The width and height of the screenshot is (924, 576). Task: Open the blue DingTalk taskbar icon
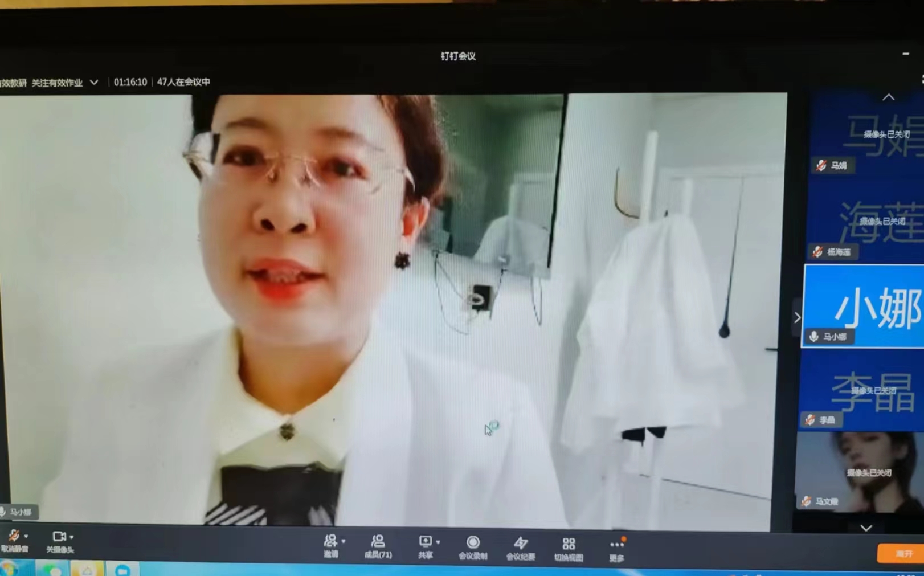tap(122, 569)
